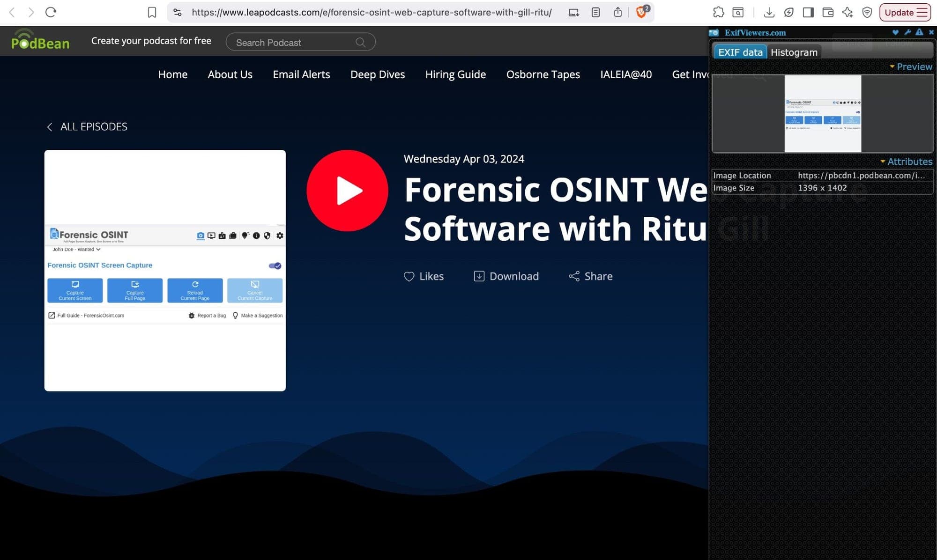Click the Update menu button
937x560 pixels.
905,12
